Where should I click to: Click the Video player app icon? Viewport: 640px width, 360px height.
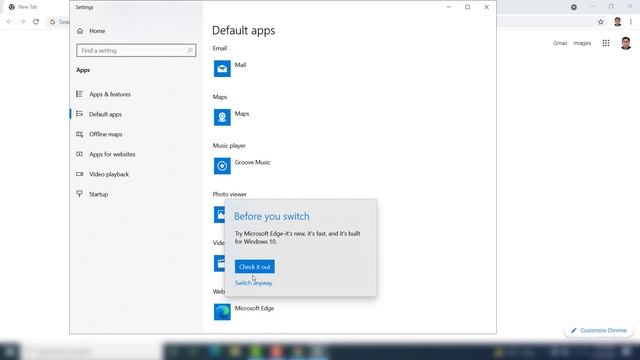point(219,263)
